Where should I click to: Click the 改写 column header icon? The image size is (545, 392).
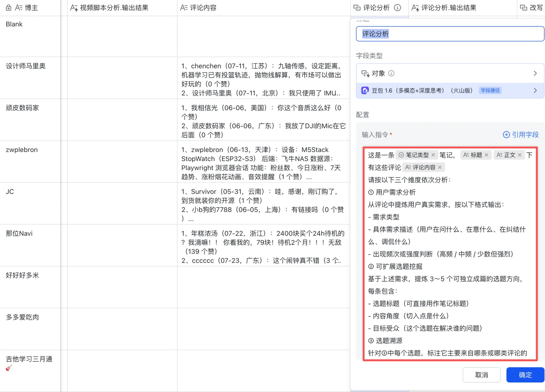coord(524,7)
